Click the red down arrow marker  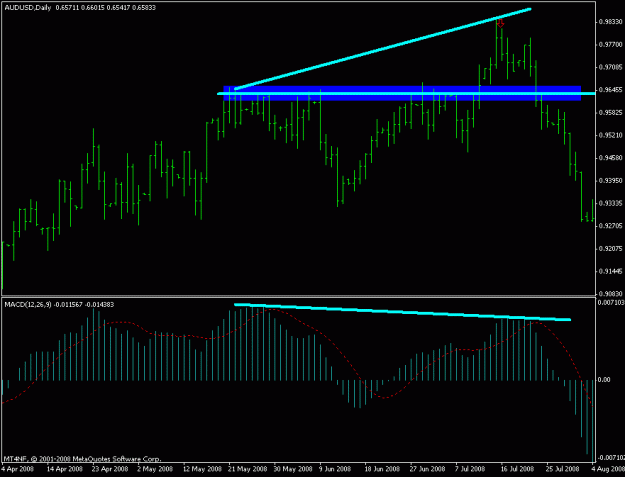pos(500,23)
